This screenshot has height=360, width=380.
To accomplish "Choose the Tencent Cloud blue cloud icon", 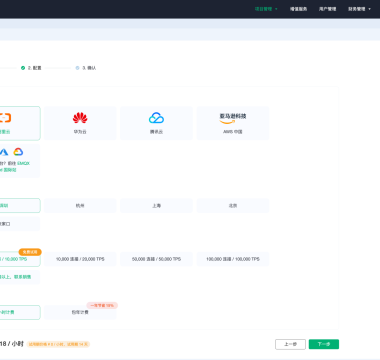I will pos(156,118).
